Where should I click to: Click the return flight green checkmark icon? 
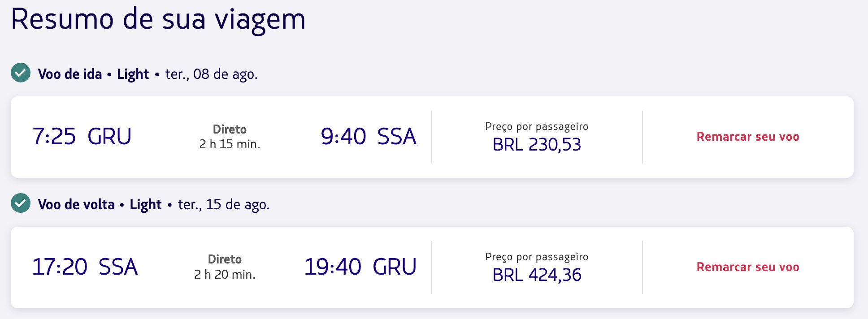coord(21,203)
